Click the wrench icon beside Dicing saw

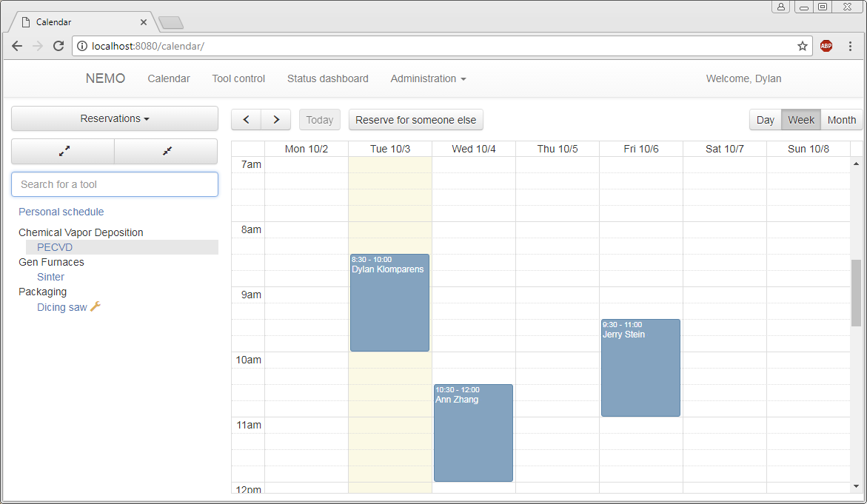(x=96, y=306)
